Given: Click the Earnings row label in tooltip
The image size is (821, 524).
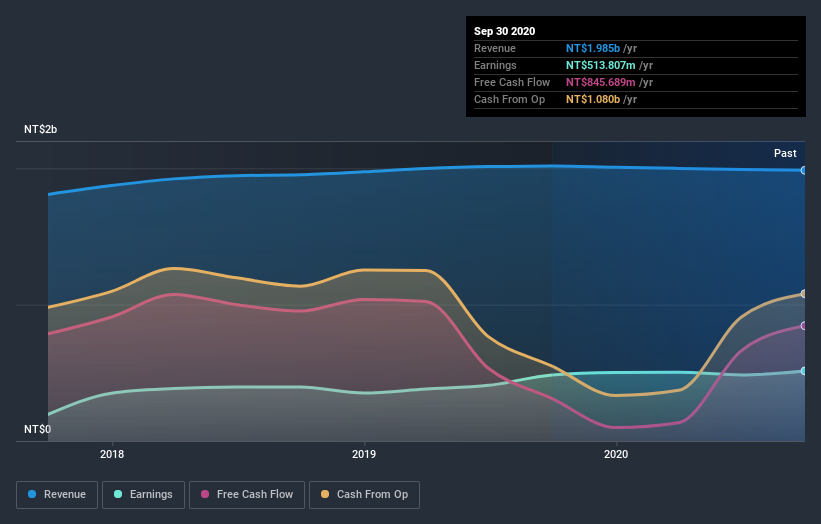Looking at the screenshot, I should [495, 65].
